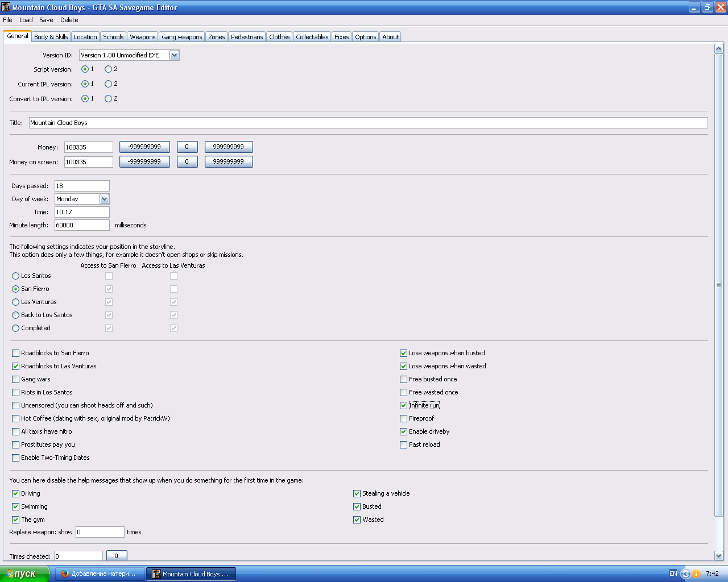Screen dimensions: 728x582
Task: Select Current IPL version 2 radio
Action: [x=108, y=84]
